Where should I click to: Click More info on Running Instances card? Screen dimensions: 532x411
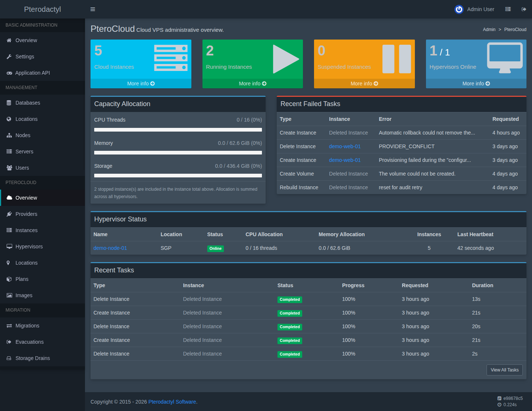[x=253, y=84]
